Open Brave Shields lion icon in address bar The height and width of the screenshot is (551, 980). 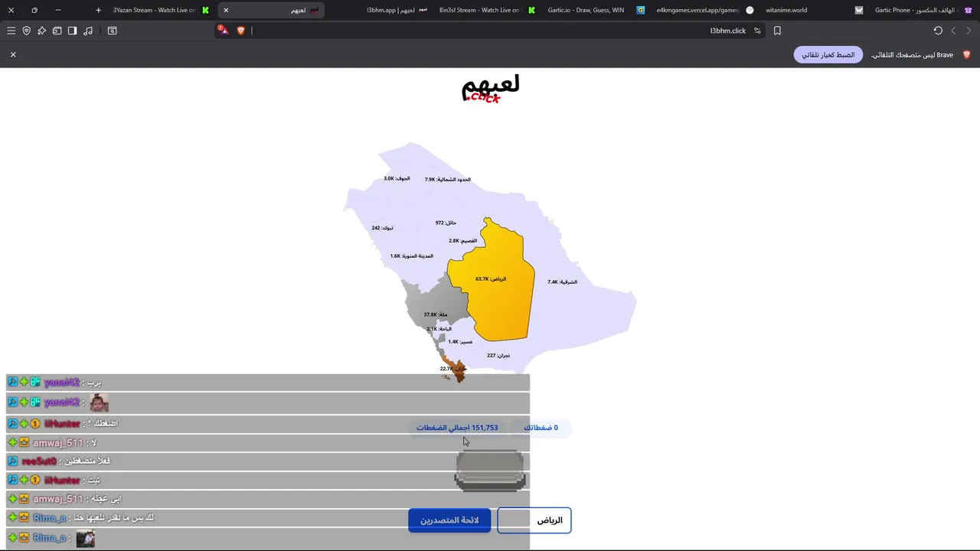coord(240,31)
